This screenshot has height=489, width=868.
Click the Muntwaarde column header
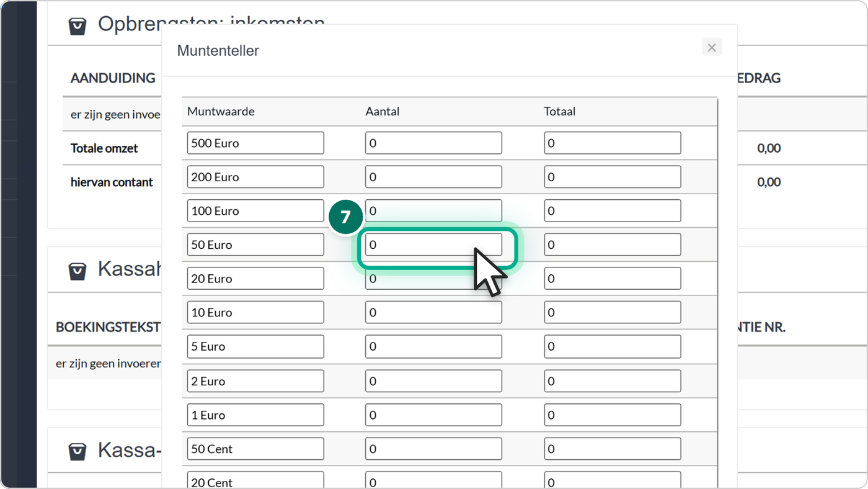[x=221, y=112]
